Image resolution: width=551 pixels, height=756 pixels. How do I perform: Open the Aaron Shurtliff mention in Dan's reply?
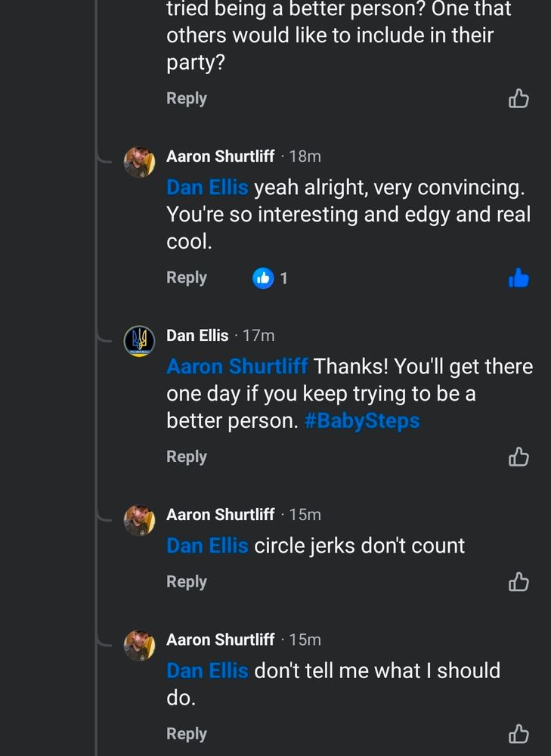tap(237, 367)
